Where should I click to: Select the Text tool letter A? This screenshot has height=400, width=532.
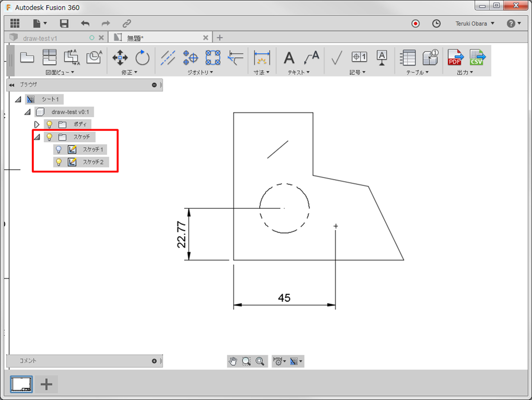coord(289,58)
